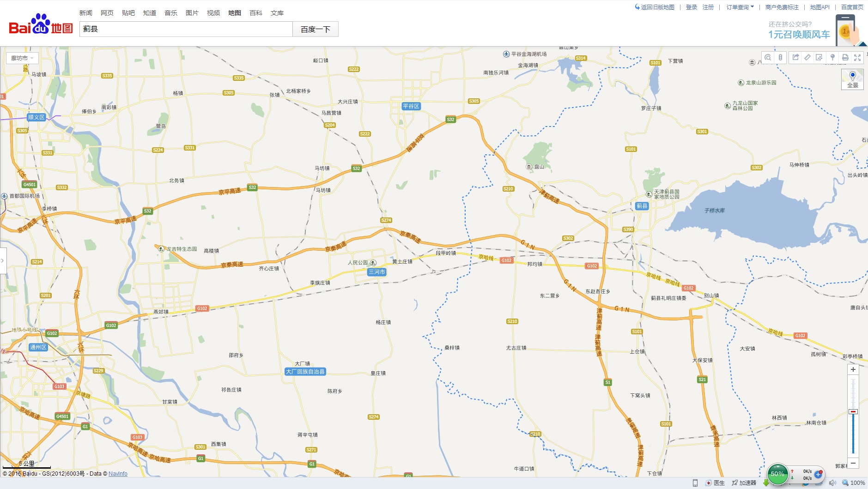Expand the 订单查询 dropdown menu
The width and height of the screenshot is (868, 489).
740,7
